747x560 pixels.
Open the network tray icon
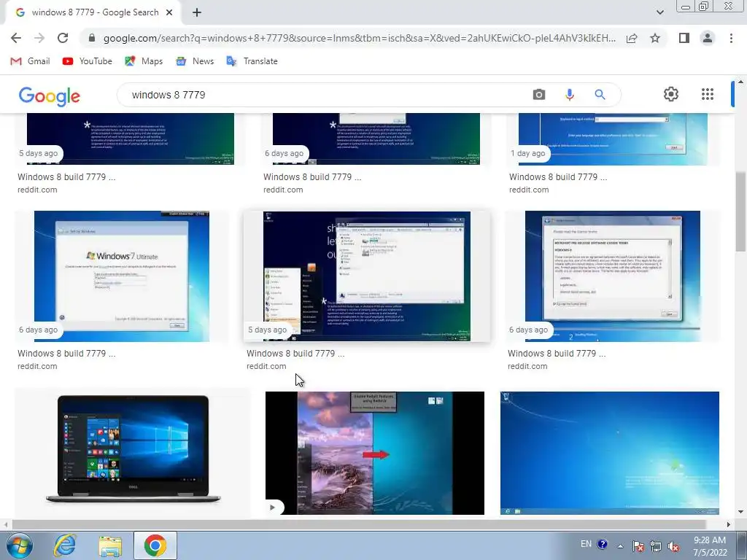[656, 546]
